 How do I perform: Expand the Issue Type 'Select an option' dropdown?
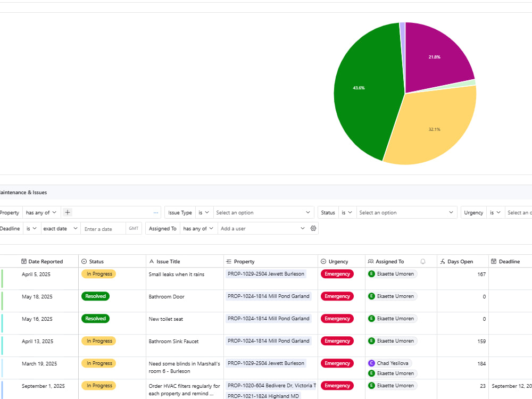[263, 212]
